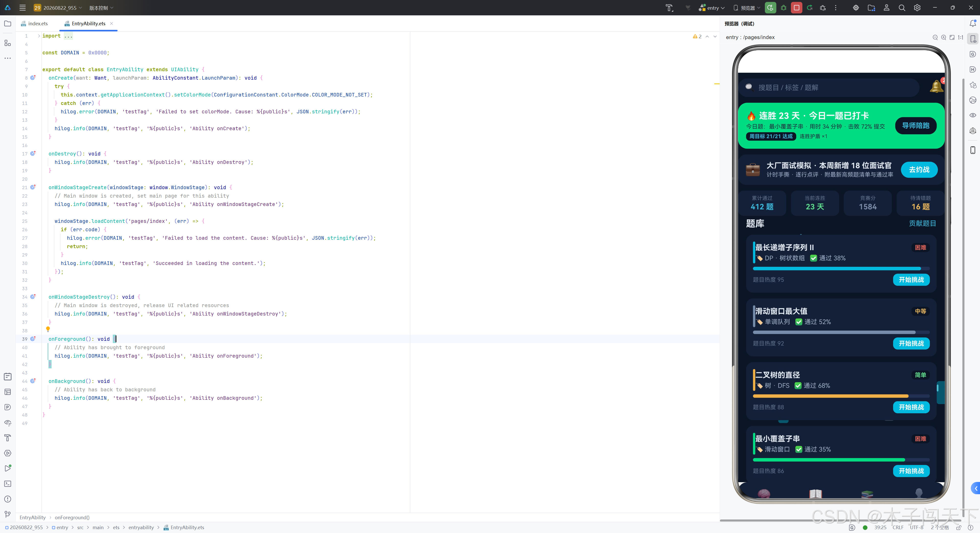Click the EntryAbility breadcrumb below the editor
This screenshot has width=980, height=533.
pyautogui.click(x=32, y=517)
